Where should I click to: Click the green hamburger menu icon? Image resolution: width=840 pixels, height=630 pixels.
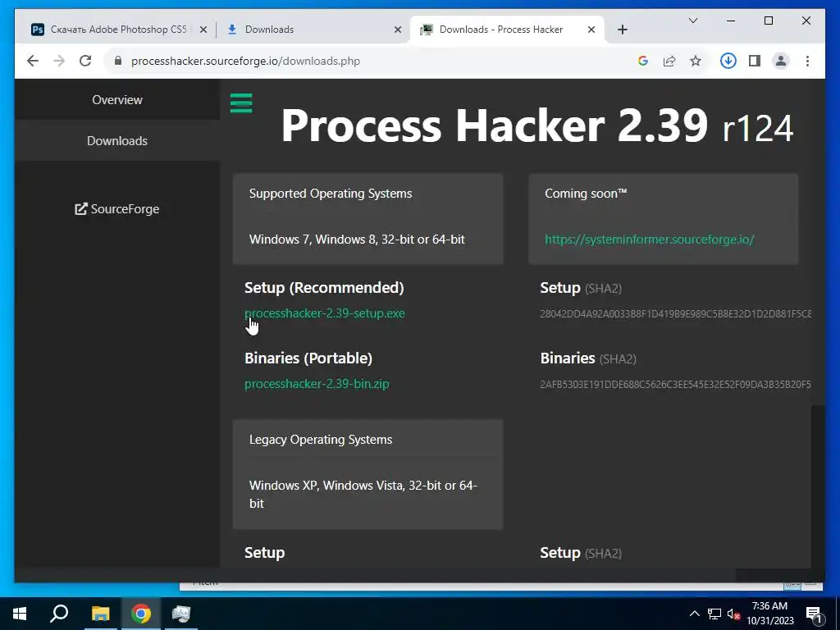click(x=241, y=103)
